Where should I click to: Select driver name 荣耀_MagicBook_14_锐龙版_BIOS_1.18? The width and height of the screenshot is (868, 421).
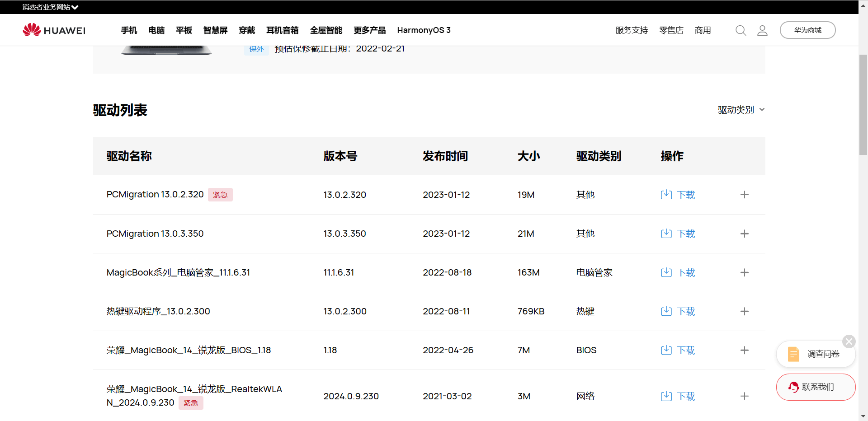(x=189, y=350)
